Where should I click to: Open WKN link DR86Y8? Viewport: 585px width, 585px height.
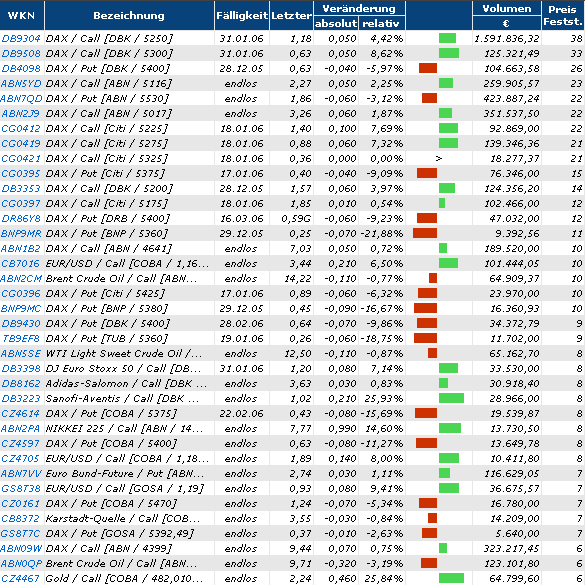click(21, 218)
